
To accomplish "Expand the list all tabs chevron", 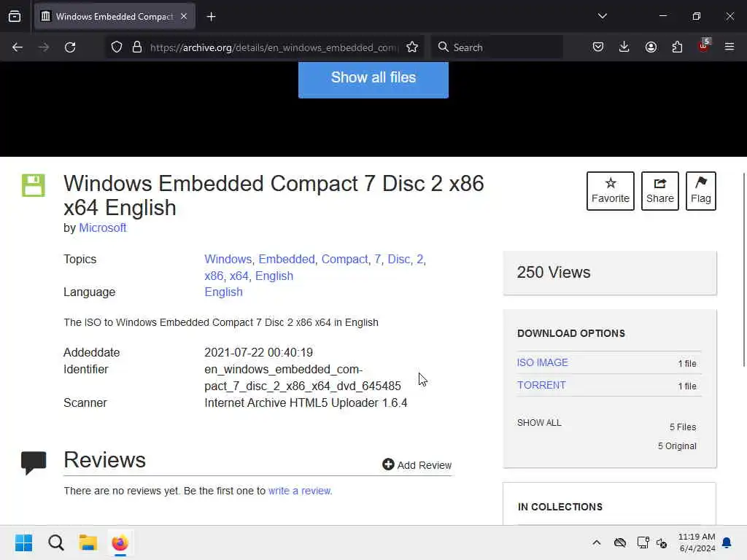I will coord(603,16).
